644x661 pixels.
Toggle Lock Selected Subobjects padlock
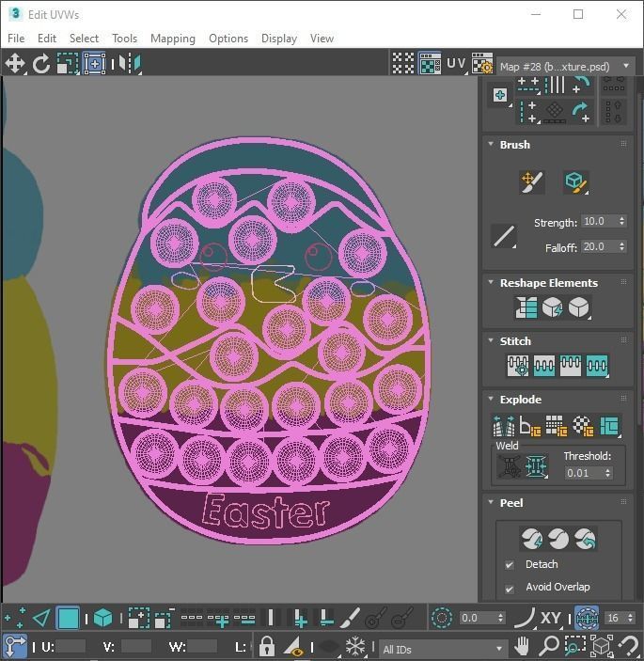tap(267, 645)
